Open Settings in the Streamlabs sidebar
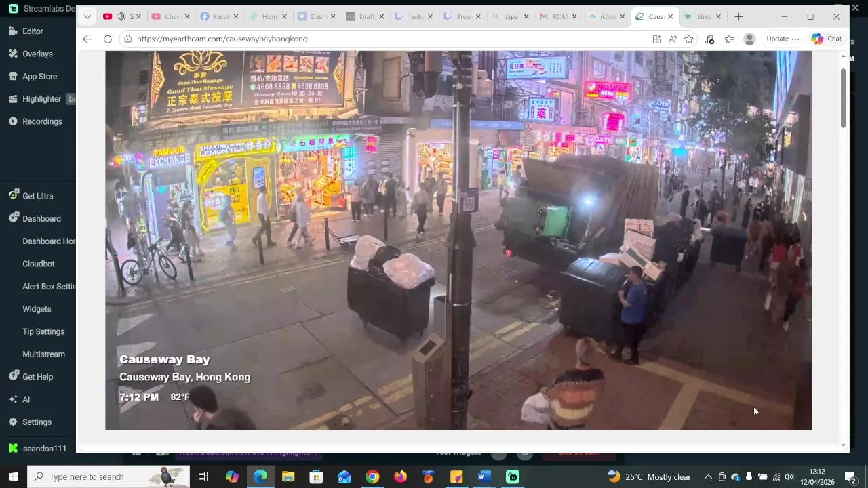The image size is (868, 488). pyautogui.click(x=37, y=422)
